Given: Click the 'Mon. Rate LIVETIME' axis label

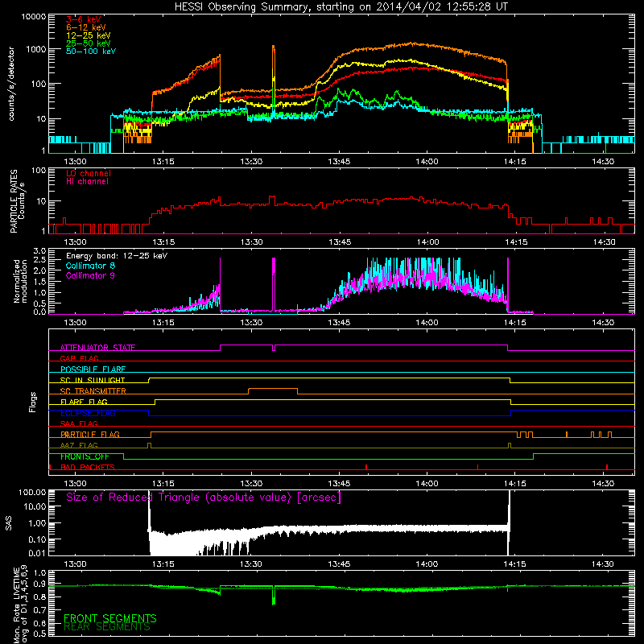Looking at the screenshot, I should 16,605.
